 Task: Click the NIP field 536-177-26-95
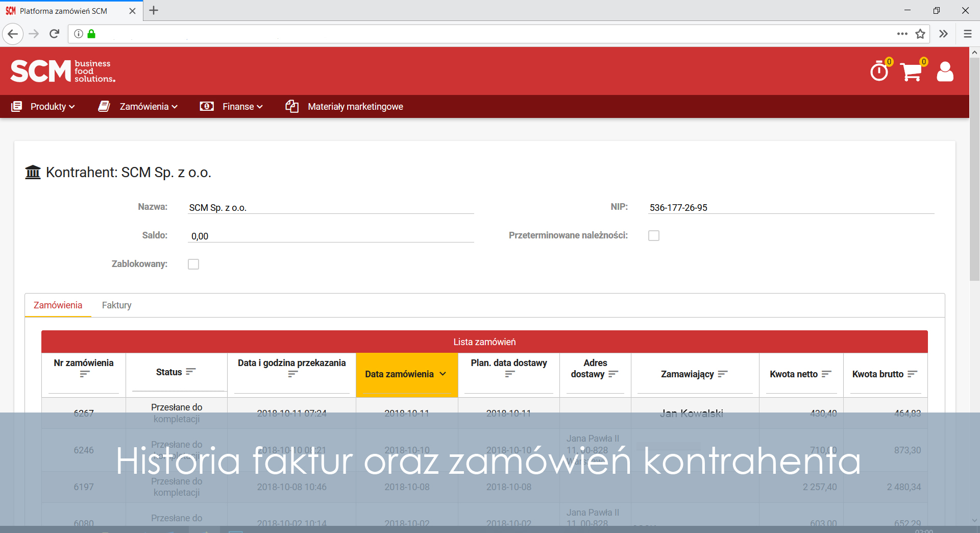pyautogui.click(x=791, y=207)
